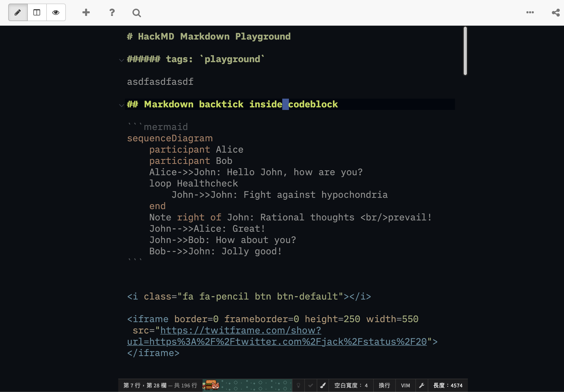Open help with the question mark icon
564x392 pixels.
(112, 12)
